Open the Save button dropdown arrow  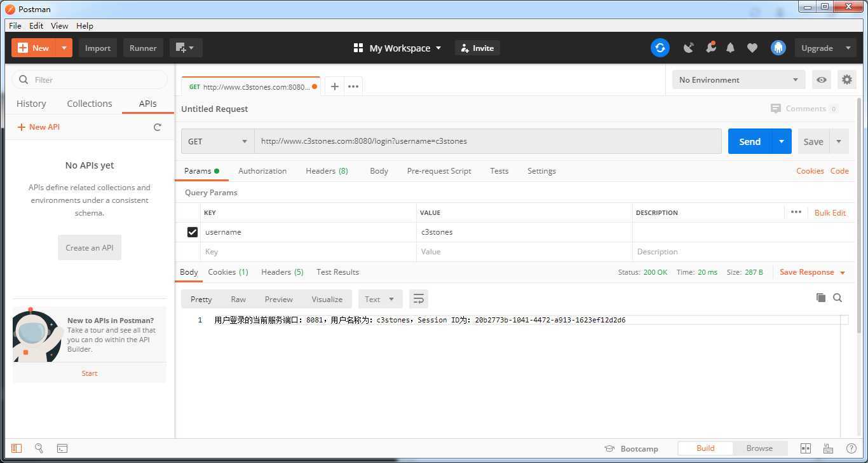point(839,141)
